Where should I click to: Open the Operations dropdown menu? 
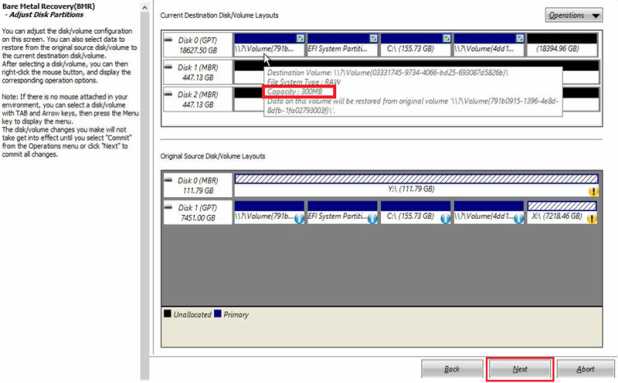pos(574,15)
